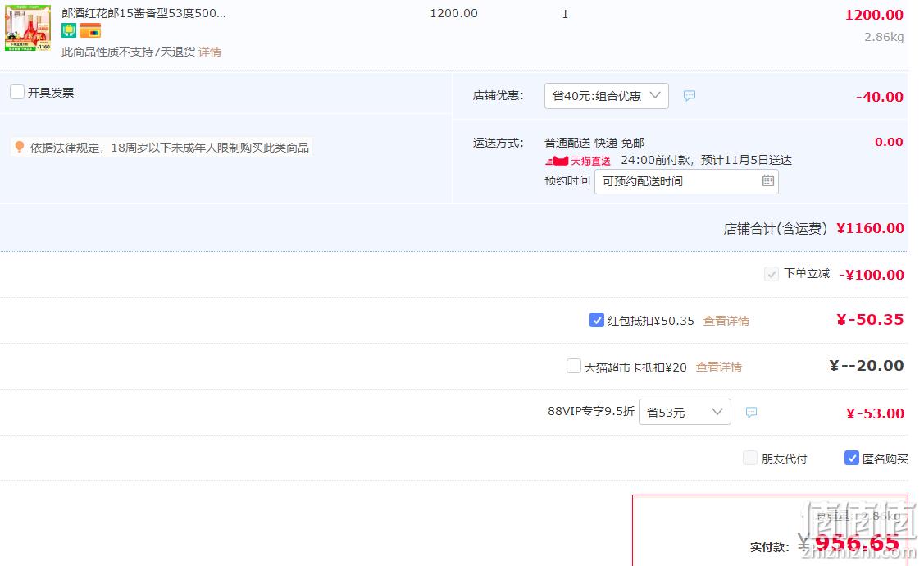The width and height of the screenshot is (924, 566).
Task: Click the 可预约配送时间 delivery time field
Action: click(686, 181)
